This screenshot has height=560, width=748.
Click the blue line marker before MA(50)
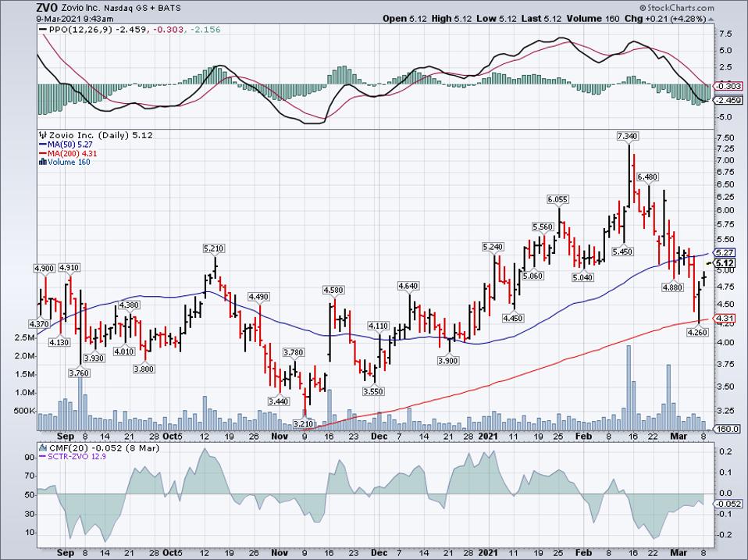[43, 144]
